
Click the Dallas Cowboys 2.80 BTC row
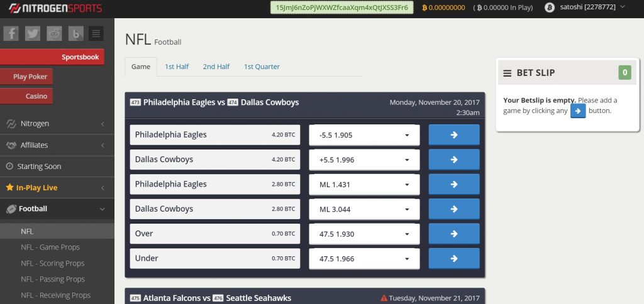coord(215,209)
